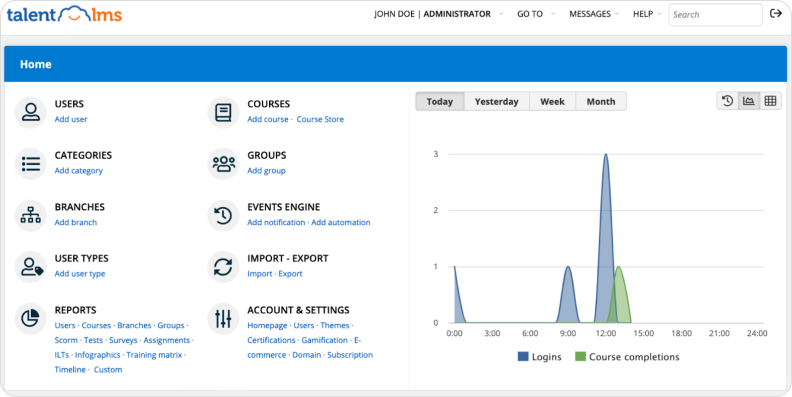Click the Account & Settings sliders icon
792x397 pixels.
[223, 318]
